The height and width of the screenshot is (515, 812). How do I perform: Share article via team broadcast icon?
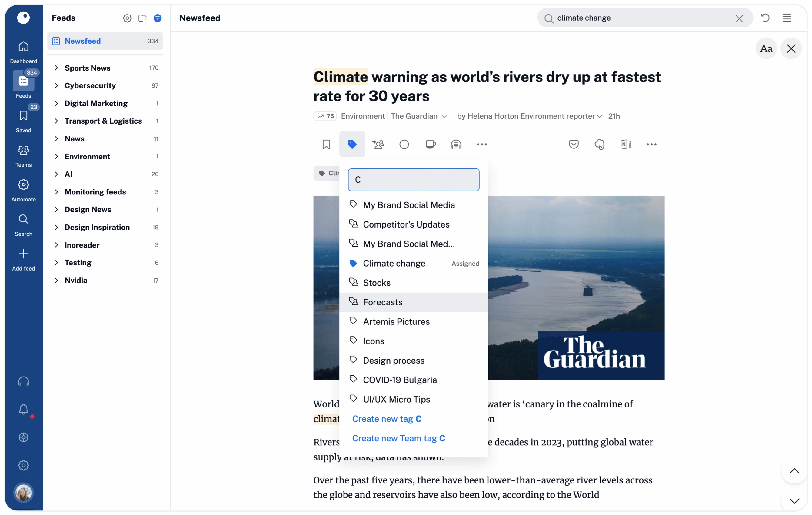click(x=378, y=144)
